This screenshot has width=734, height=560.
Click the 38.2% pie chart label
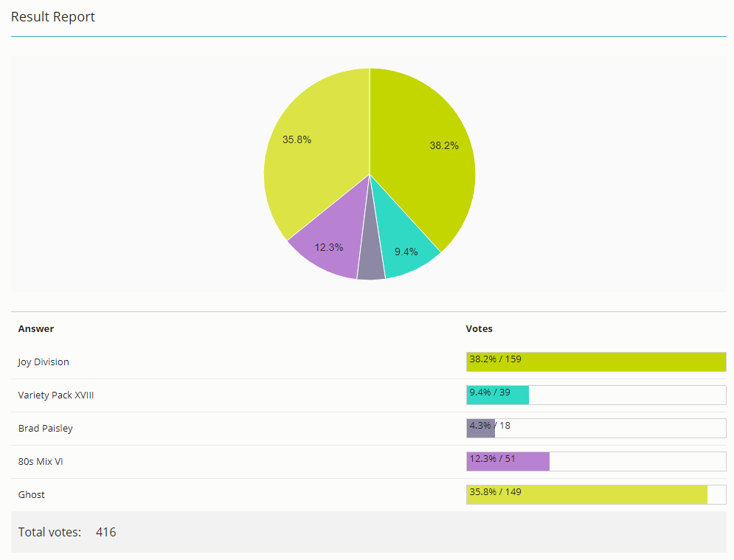click(x=444, y=145)
